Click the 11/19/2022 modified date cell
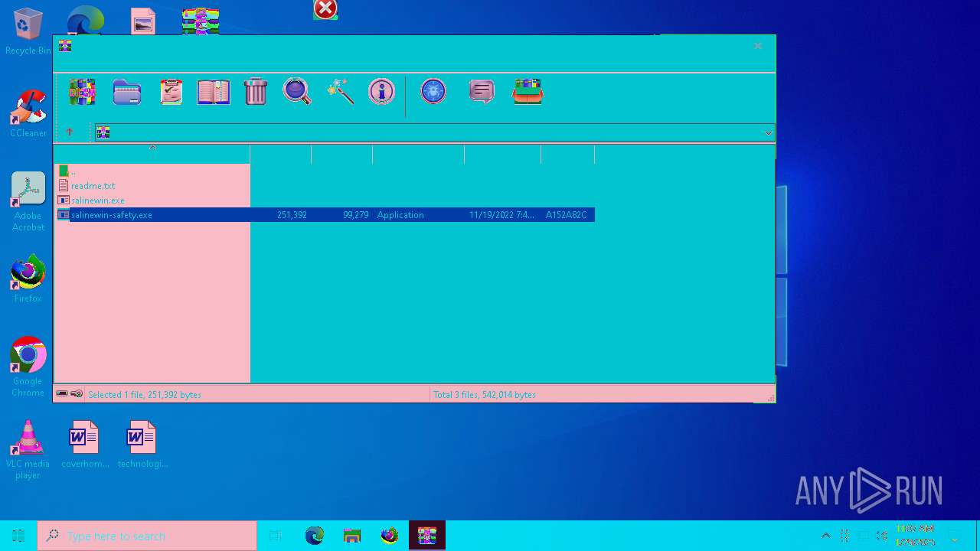This screenshot has height=551, width=980. click(x=501, y=215)
